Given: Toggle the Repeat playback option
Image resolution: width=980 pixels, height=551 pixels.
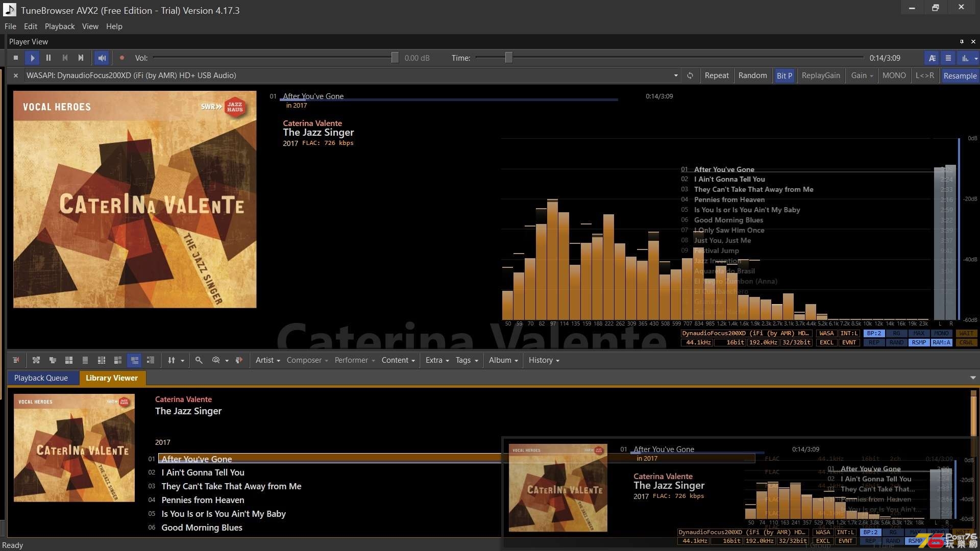Looking at the screenshot, I should pyautogui.click(x=717, y=76).
